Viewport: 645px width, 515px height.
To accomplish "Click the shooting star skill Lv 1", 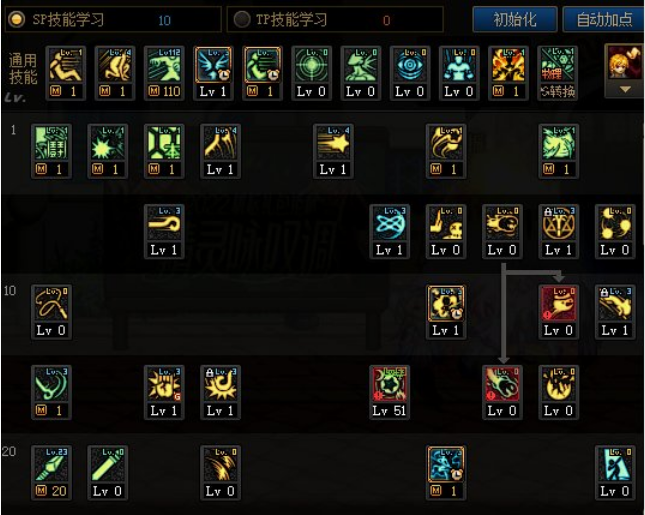I will (x=333, y=151).
